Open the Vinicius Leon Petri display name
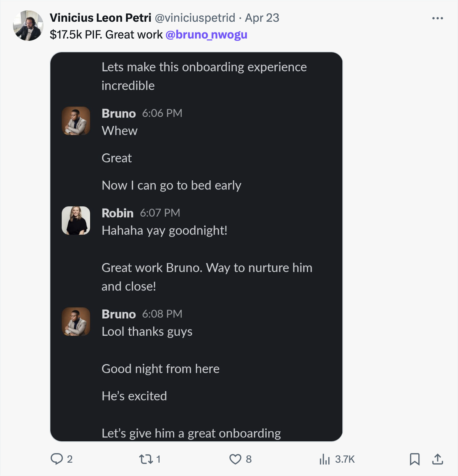 point(100,18)
